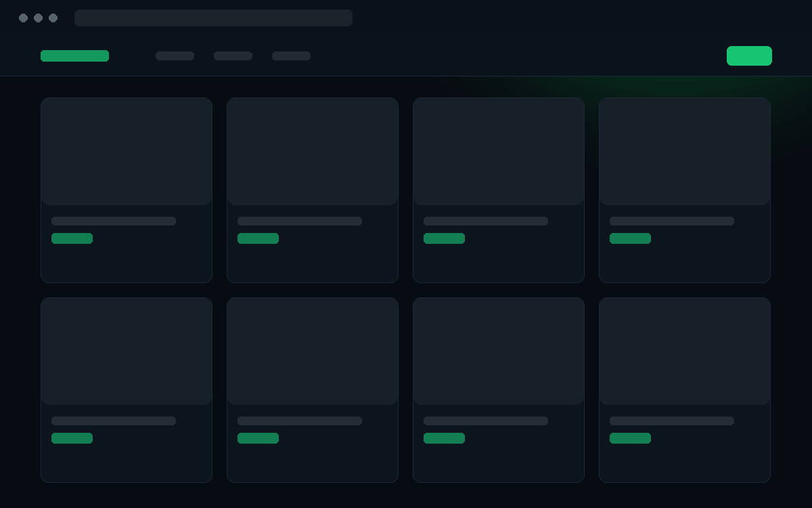Open the thumbnail of the top row's first card
812x508 pixels.
click(127, 152)
